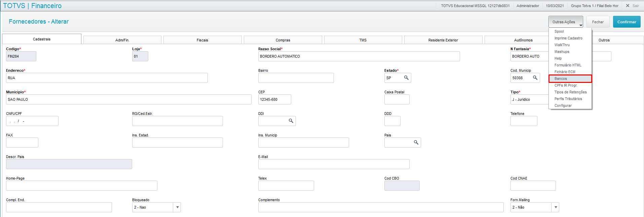644x217 pixels.
Task: Click the CNPJ/CPF input field
Action: 32,121
